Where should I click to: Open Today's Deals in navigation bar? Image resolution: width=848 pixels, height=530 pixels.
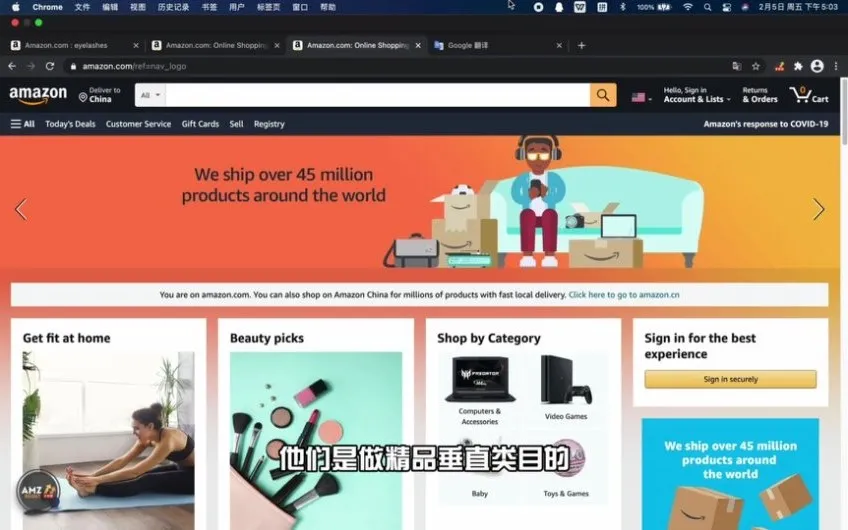[70, 124]
